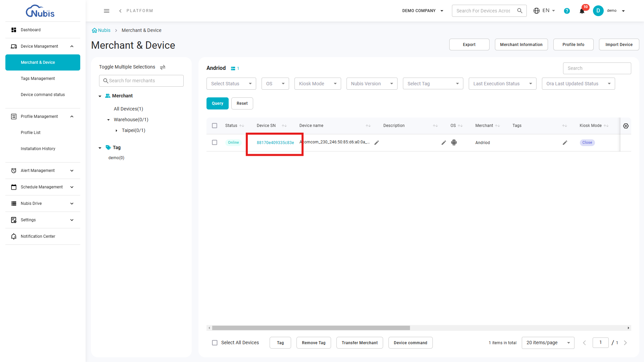The image size is (644, 362).
Task: Open the language globe selector
Action: 544,11
